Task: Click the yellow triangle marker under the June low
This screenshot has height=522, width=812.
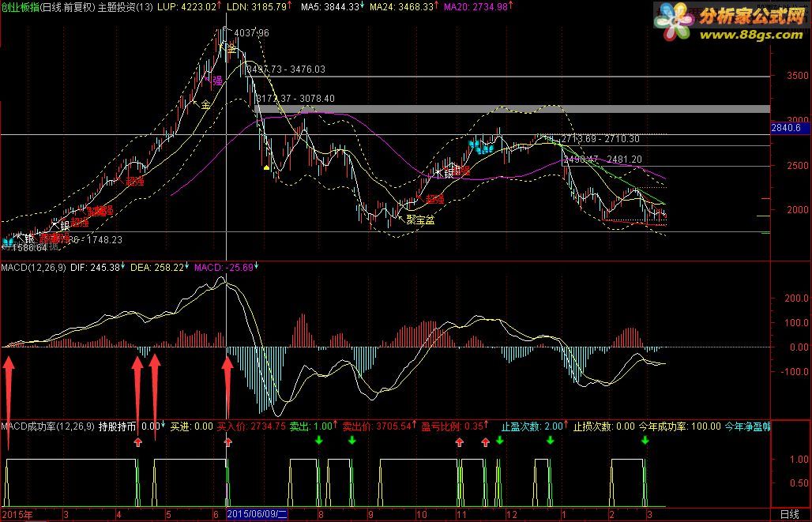Action: tap(266, 167)
